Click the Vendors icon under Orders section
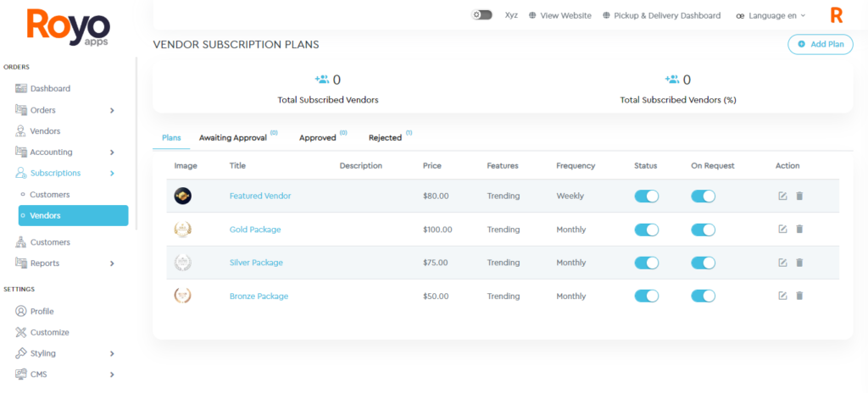 (21, 131)
